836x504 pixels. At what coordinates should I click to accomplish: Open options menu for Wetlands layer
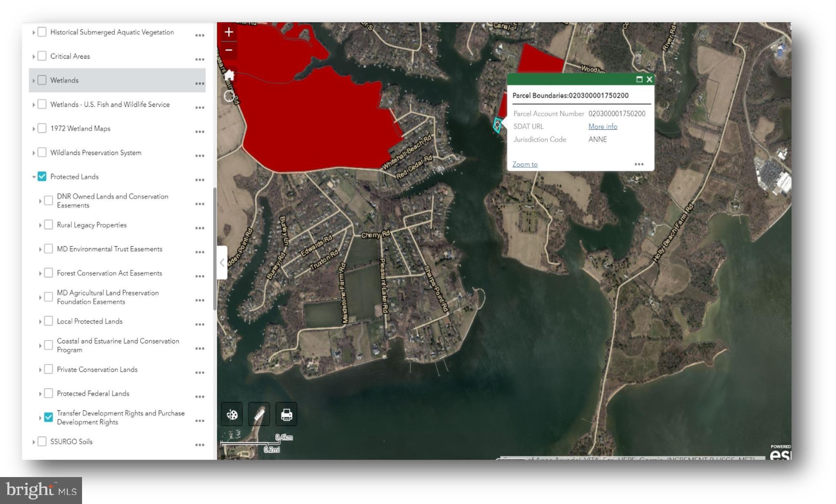[x=200, y=83]
